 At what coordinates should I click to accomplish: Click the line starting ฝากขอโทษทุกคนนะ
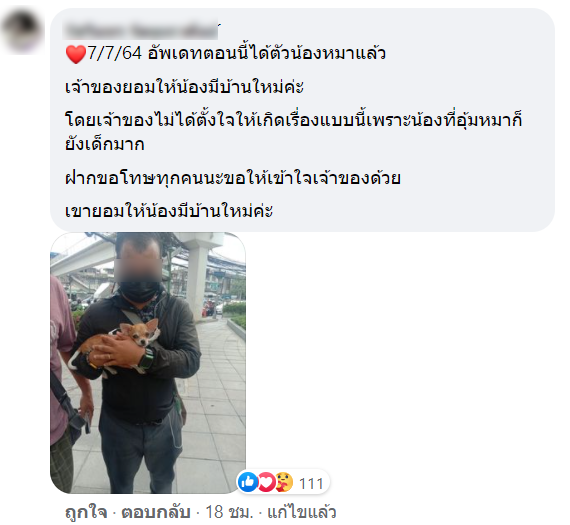click(x=233, y=178)
